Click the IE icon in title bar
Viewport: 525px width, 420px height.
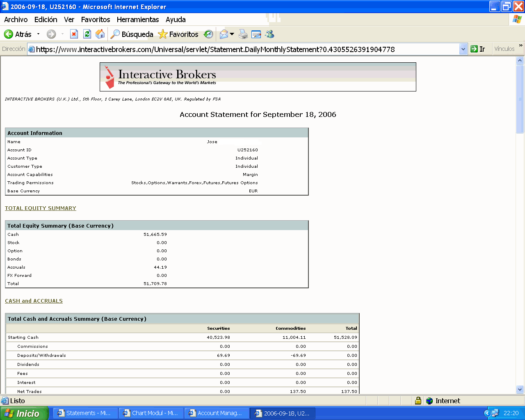pos(5,7)
